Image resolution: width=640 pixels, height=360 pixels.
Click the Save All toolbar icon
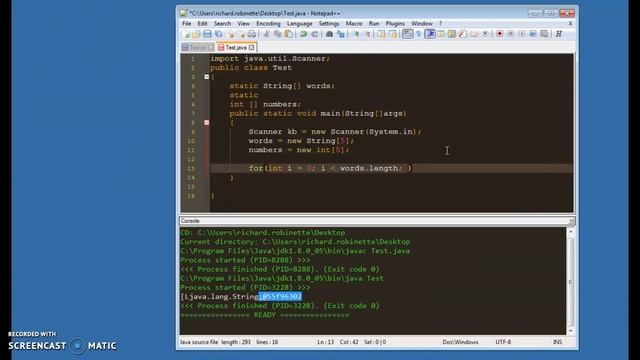click(x=218, y=34)
